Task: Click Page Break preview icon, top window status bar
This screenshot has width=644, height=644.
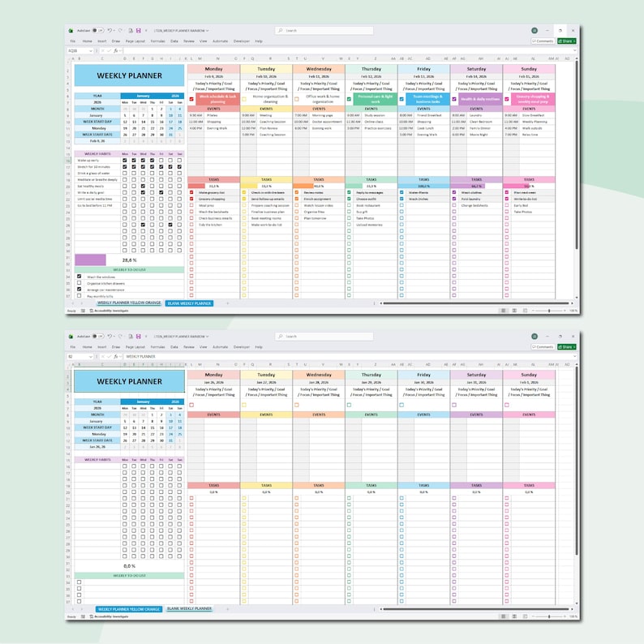Action: click(x=525, y=311)
